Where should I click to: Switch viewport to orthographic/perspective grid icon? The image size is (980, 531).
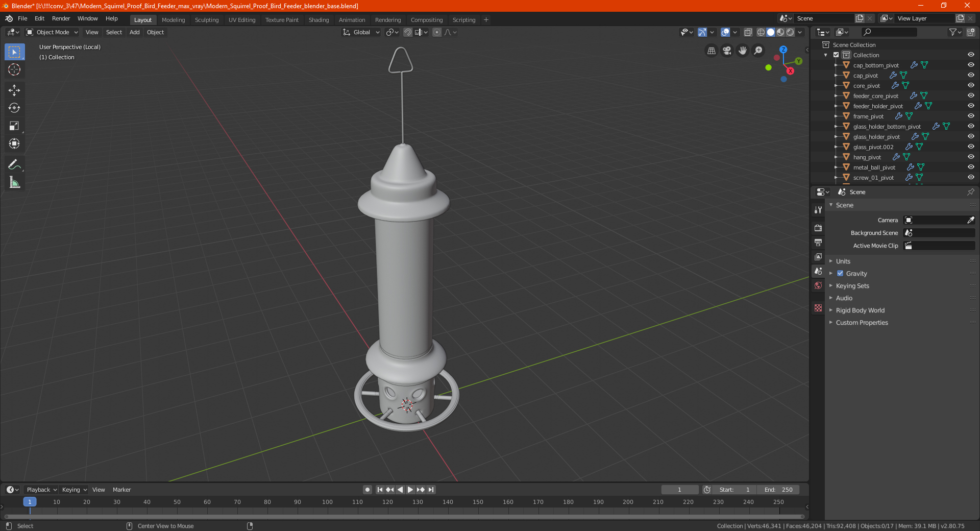coord(711,51)
